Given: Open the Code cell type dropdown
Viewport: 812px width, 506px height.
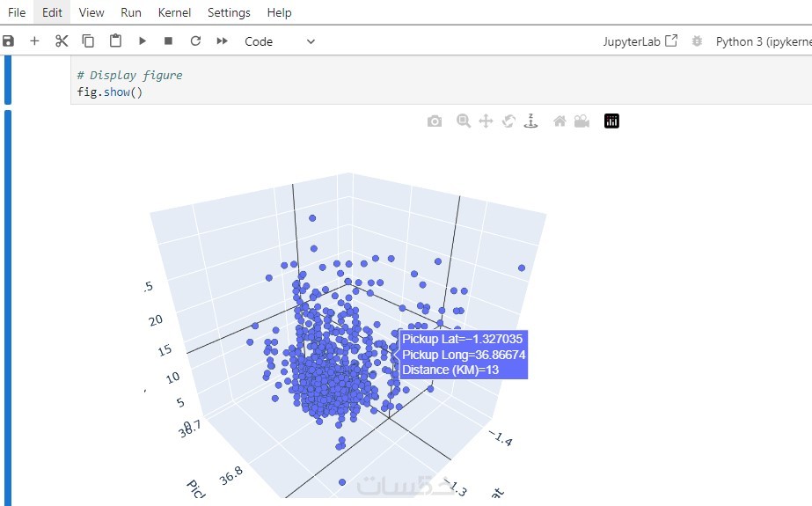Looking at the screenshot, I should pos(279,41).
